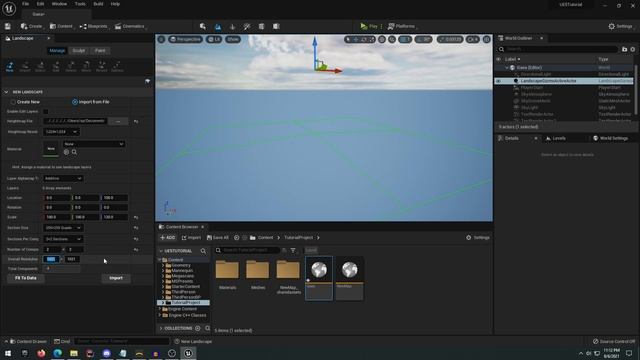Open the Blueprints toolbar menu

94,26
